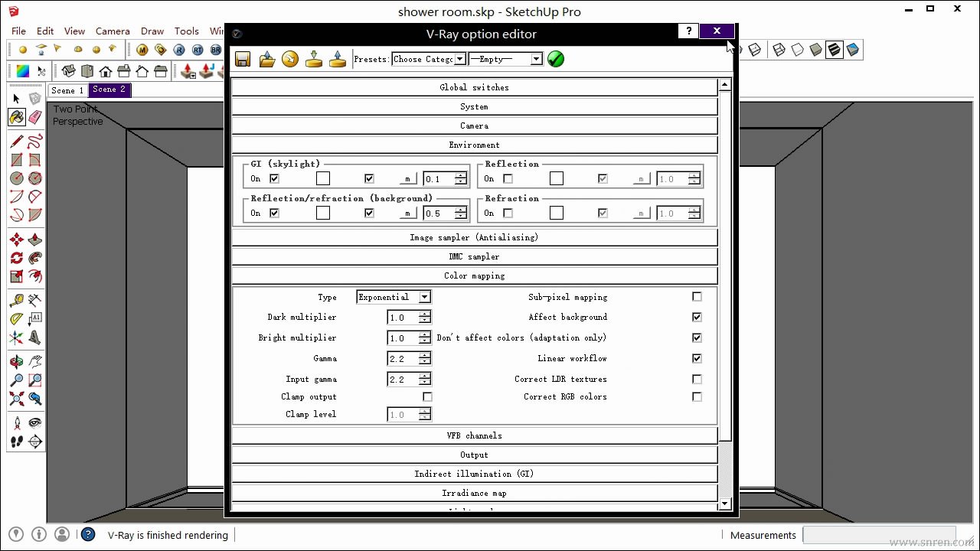980x551 pixels.
Task: Apply preset with green checkmark
Action: [556, 59]
